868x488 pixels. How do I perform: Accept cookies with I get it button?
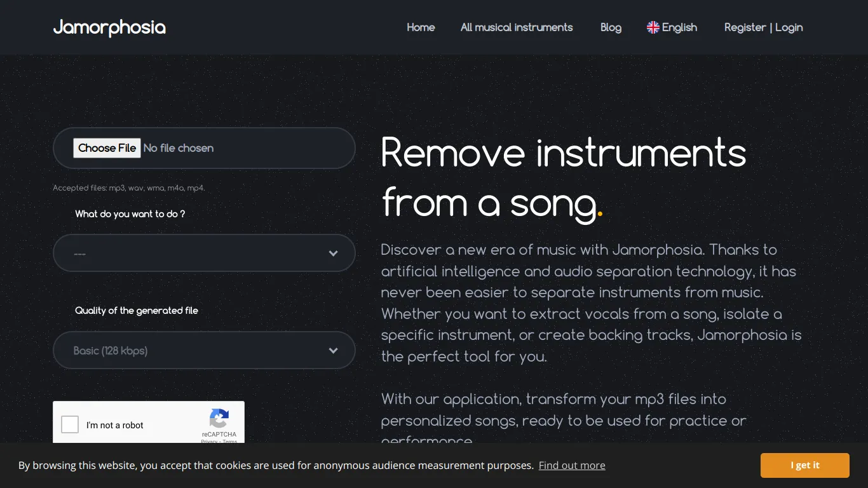click(x=805, y=465)
